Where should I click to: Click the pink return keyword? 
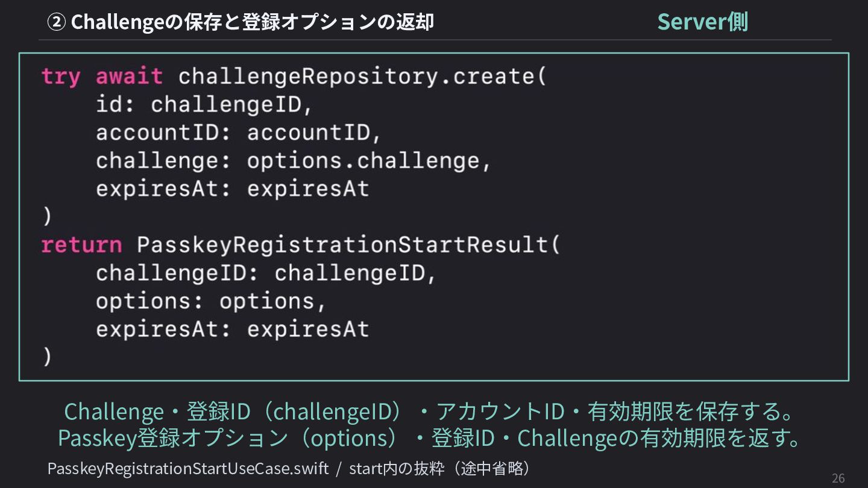[x=81, y=245]
